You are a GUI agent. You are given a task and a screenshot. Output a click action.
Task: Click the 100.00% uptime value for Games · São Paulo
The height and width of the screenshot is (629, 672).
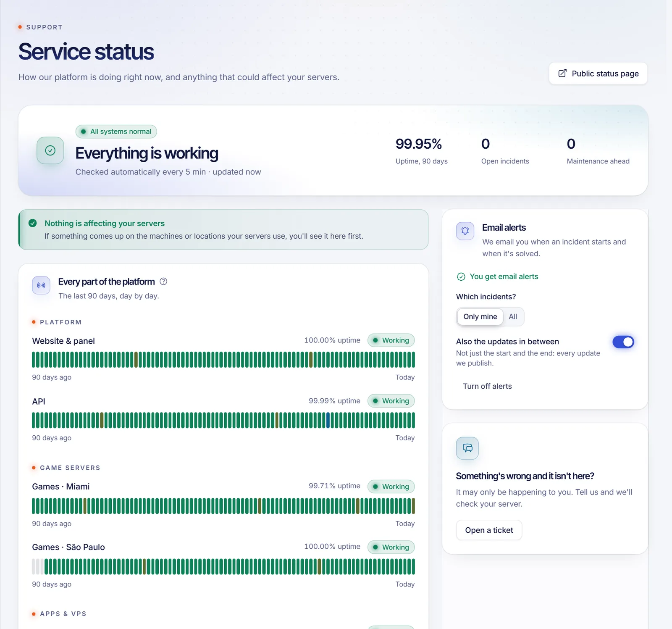tap(332, 547)
